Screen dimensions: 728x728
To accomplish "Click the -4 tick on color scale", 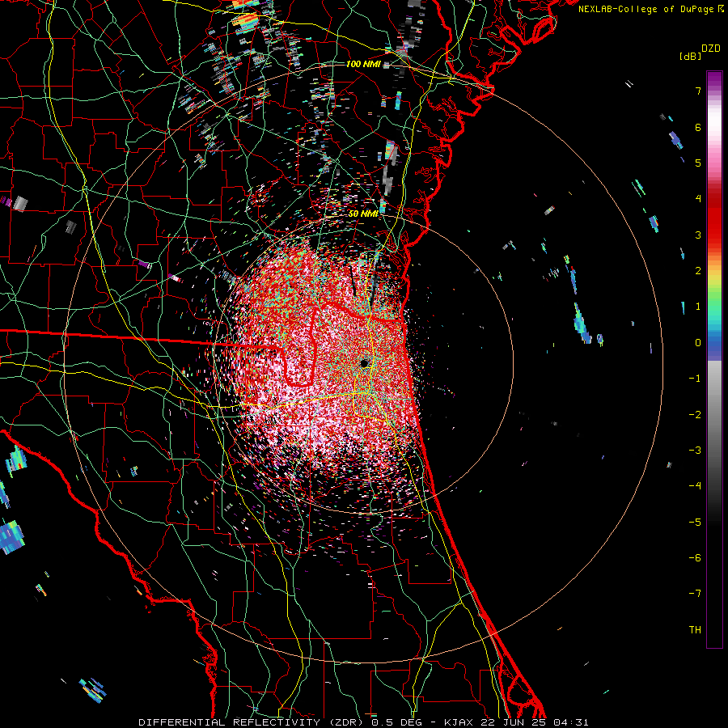I will (695, 486).
